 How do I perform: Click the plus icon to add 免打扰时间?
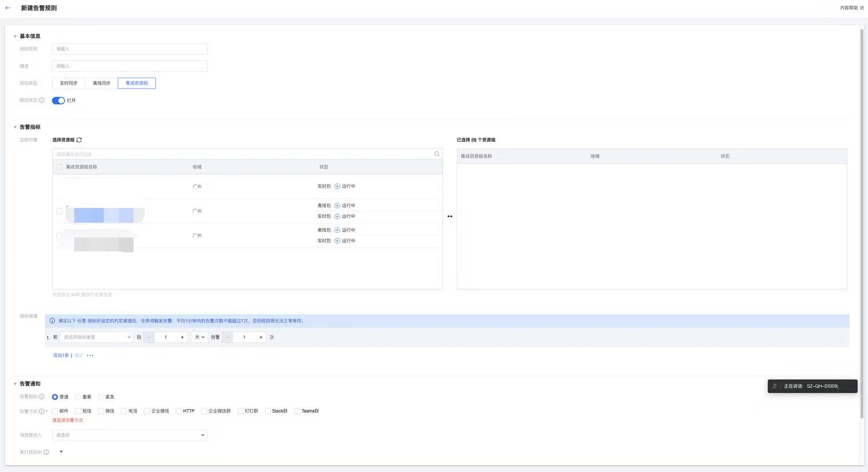pos(61,452)
